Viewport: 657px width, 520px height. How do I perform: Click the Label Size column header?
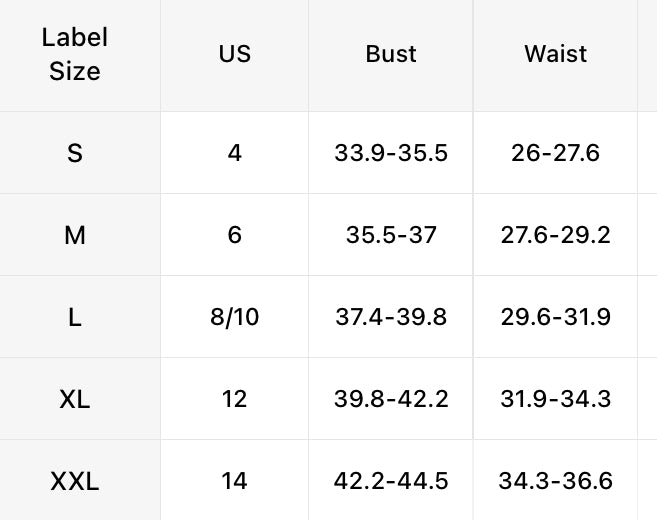pyautogui.click(x=75, y=54)
